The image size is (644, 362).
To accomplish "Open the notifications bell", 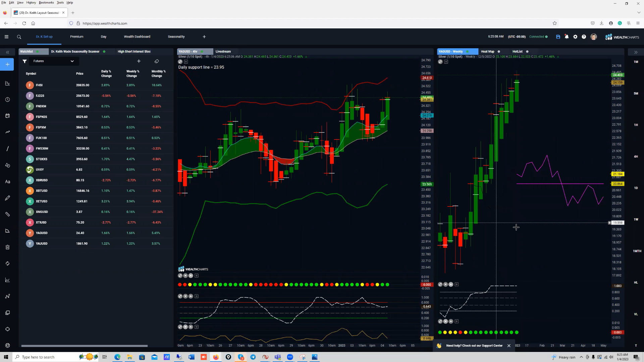I will (567, 37).
